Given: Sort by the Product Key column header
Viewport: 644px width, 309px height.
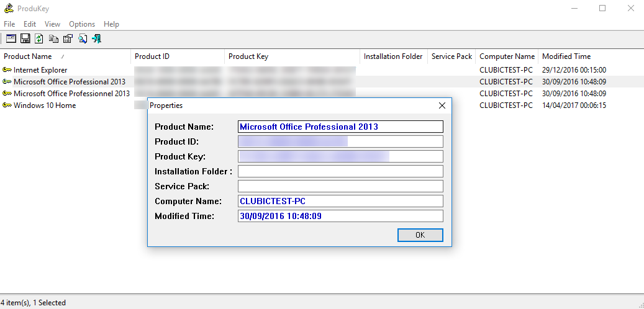Looking at the screenshot, I should [x=293, y=56].
